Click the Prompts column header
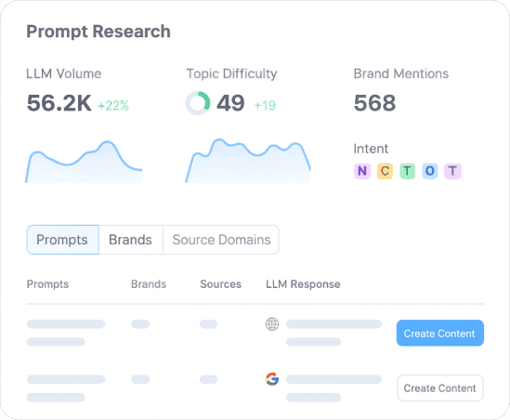Viewport: 510px width, 420px height. [47, 284]
